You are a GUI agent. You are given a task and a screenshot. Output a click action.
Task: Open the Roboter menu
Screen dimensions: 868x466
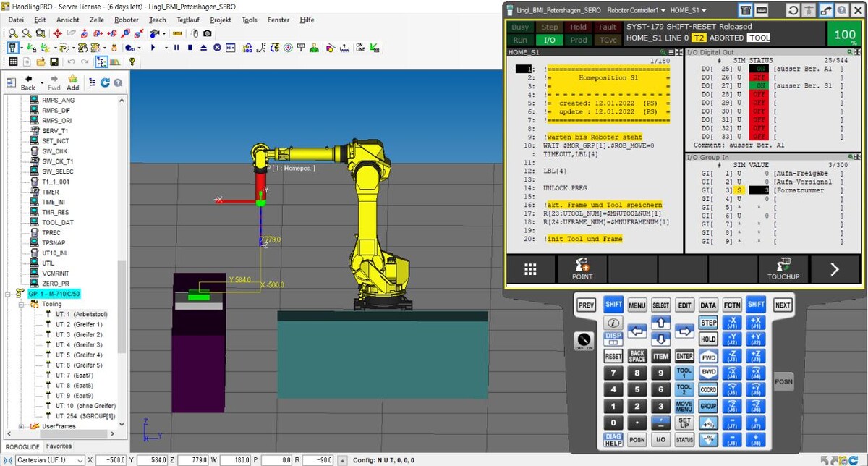tap(127, 20)
